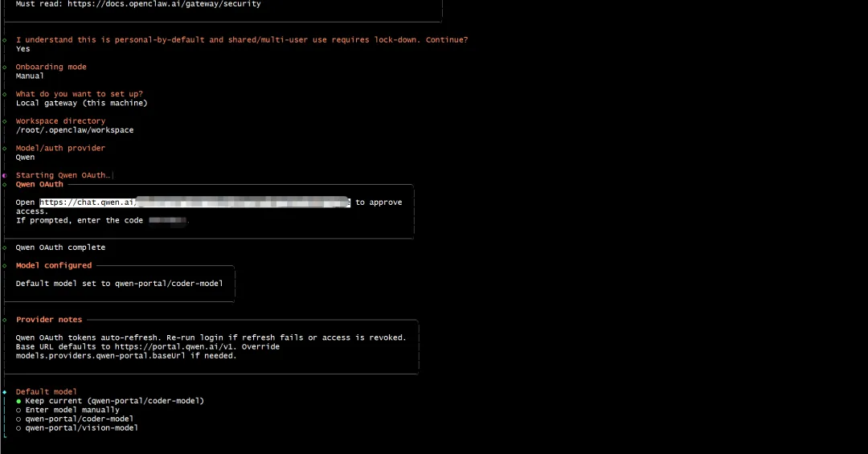Click the blurred OAuth code text
The width and height of the screenshot is (868, 454).
click(168, 220)
